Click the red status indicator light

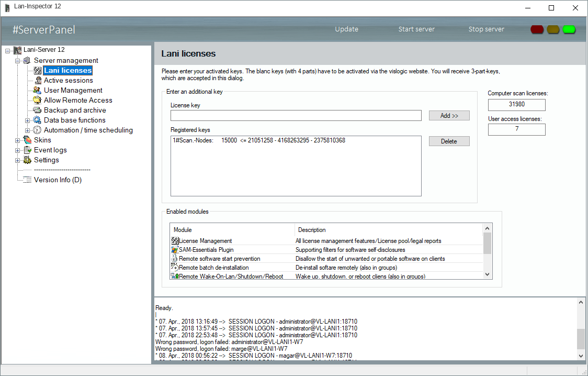click(x=537, y=29)
